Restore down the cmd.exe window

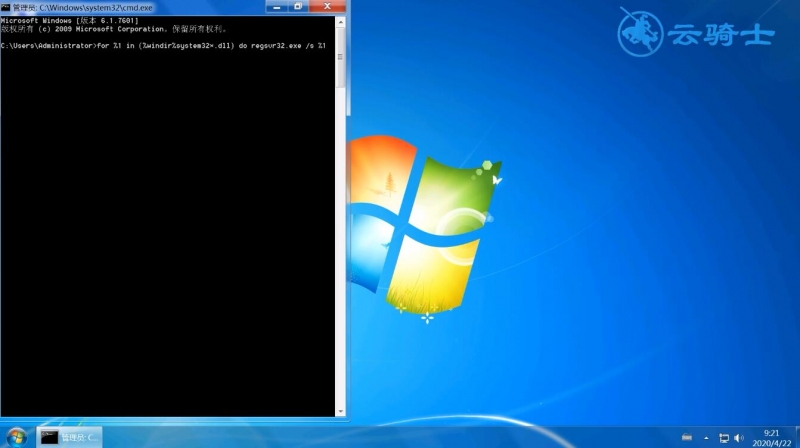click(298, 7)
